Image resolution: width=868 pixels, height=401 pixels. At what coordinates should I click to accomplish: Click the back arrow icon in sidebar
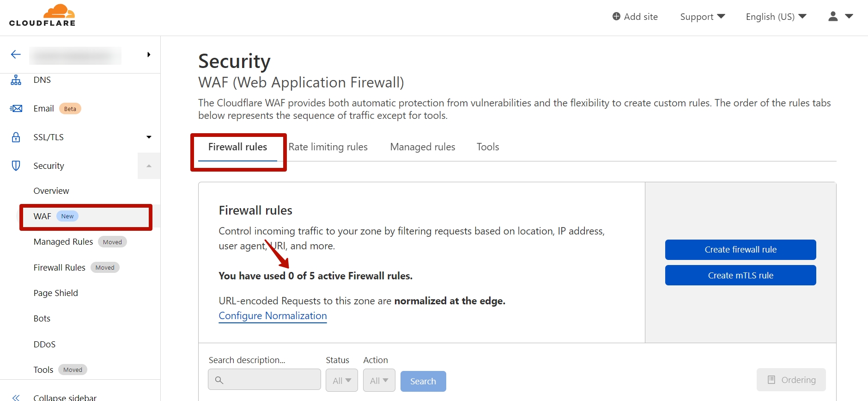point(16,55)
